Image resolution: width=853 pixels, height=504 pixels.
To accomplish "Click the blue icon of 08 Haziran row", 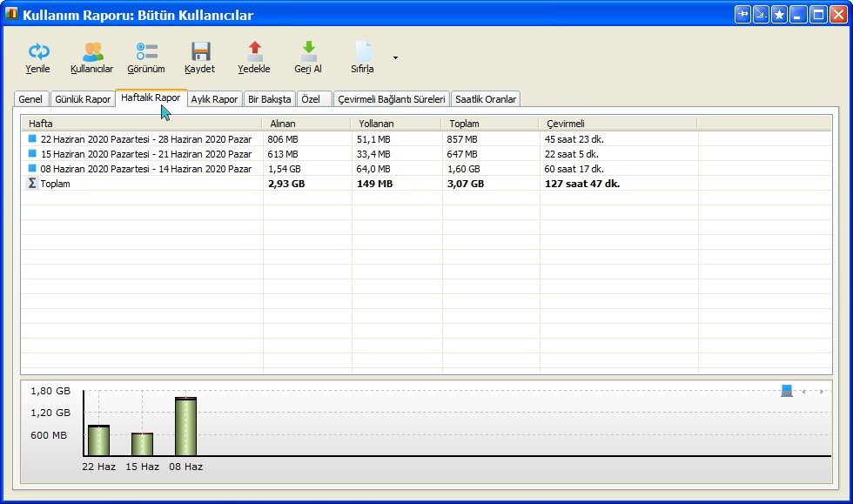I will click(x=32, y=168).
